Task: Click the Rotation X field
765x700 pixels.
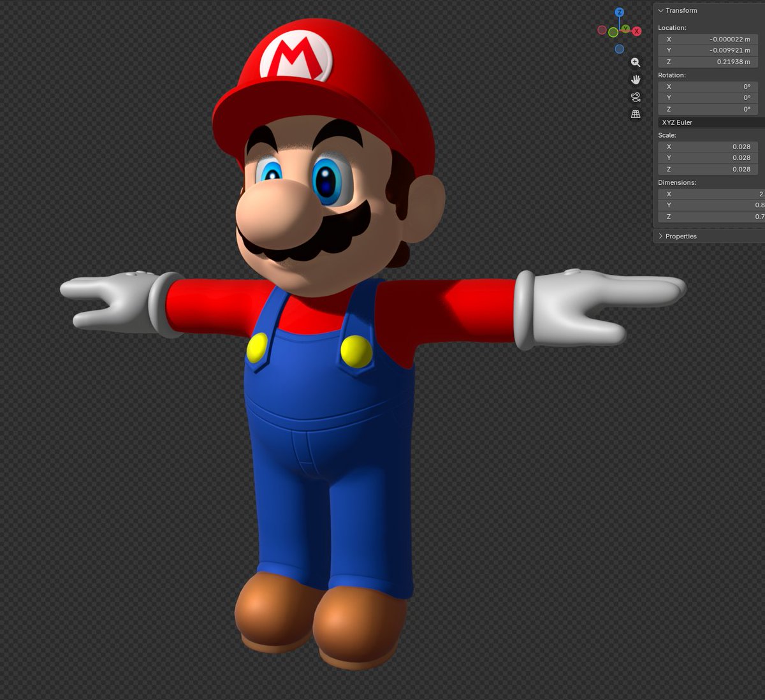Action: click(708, 87)
